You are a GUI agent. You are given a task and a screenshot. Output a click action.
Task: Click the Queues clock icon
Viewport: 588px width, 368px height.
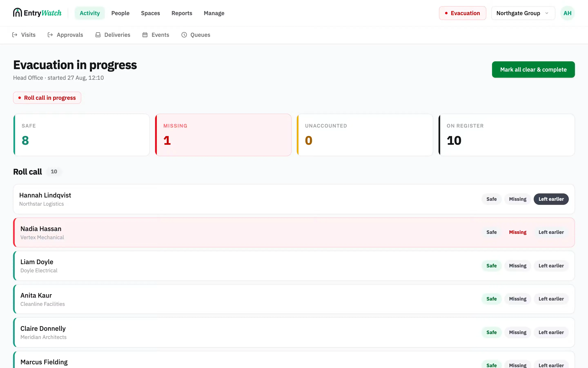coord(184,35)
